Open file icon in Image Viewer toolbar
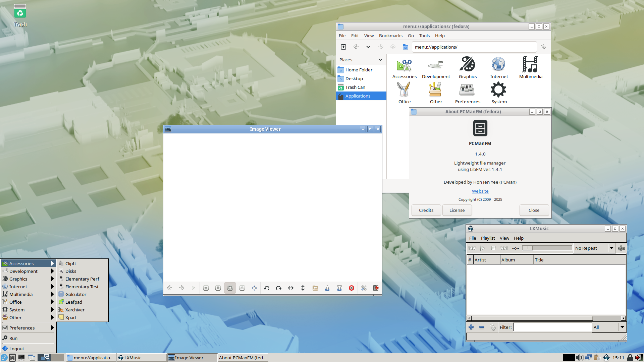This screenshot has height=362, width=644. (x=315, y=288)
